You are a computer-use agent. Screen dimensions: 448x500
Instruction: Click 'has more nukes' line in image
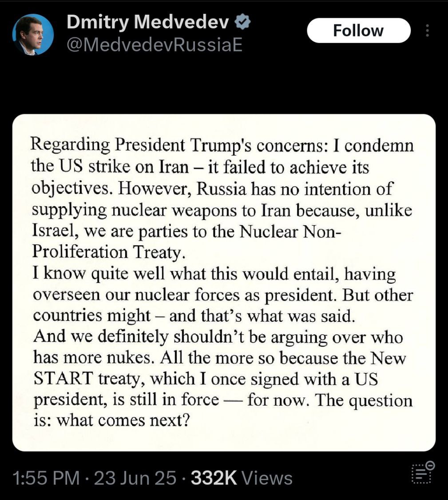[219, 358]
